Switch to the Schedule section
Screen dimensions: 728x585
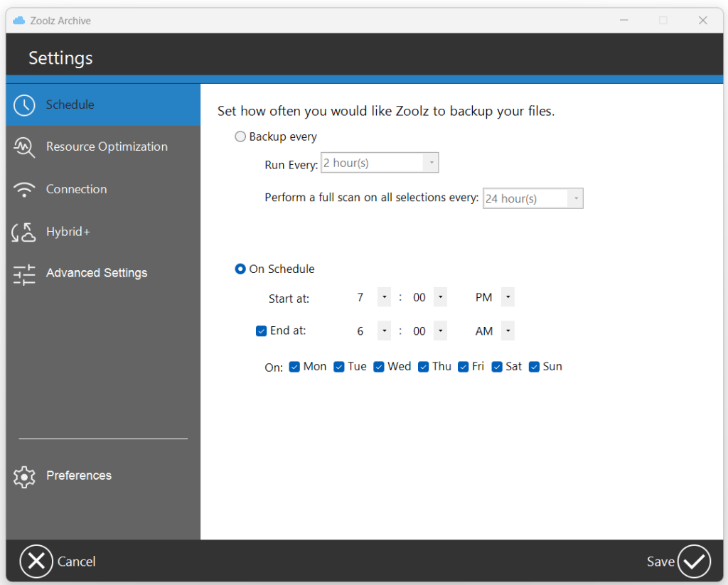70,104
